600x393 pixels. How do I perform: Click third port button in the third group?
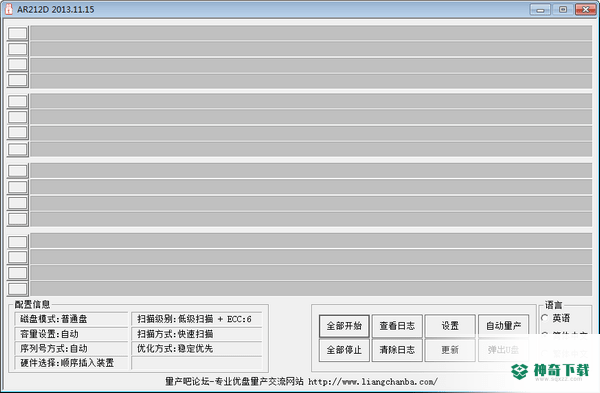click(18, 203)
